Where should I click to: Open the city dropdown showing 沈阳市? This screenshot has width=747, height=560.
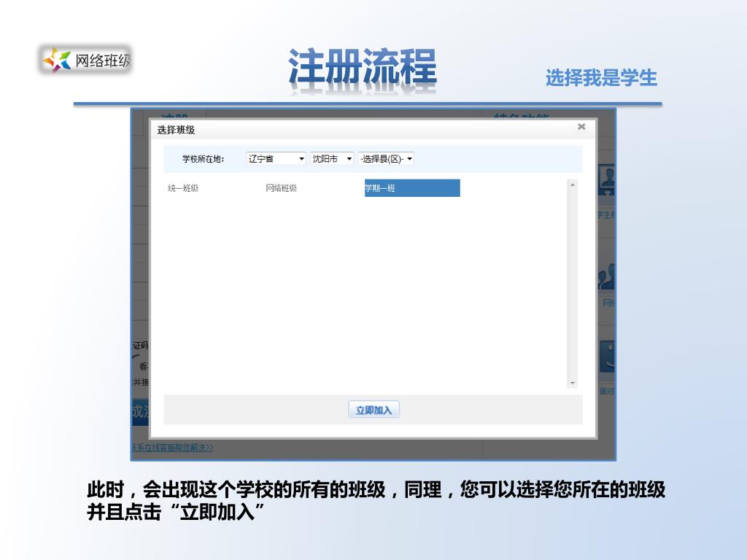[x=332, y=159]
